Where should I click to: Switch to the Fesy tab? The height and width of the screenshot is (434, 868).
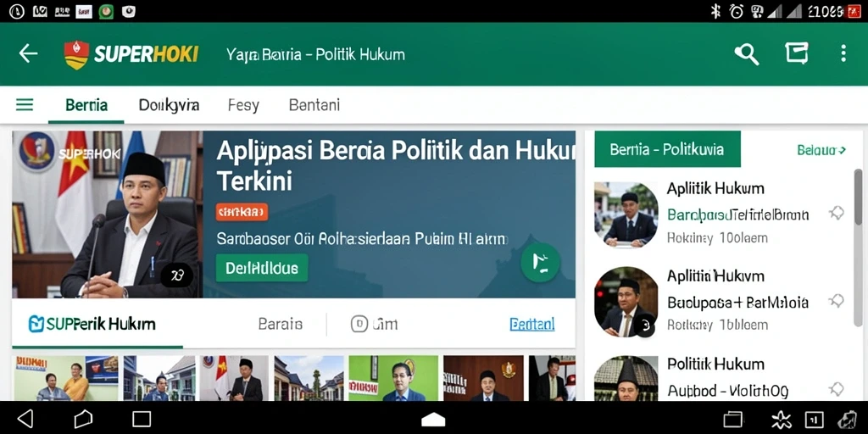pyautogui.click(x=243, y=105)
